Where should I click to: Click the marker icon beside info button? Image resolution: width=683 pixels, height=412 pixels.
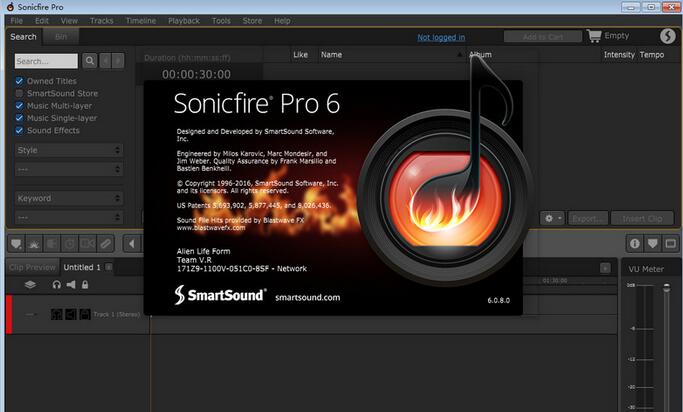tap(653, 243)
